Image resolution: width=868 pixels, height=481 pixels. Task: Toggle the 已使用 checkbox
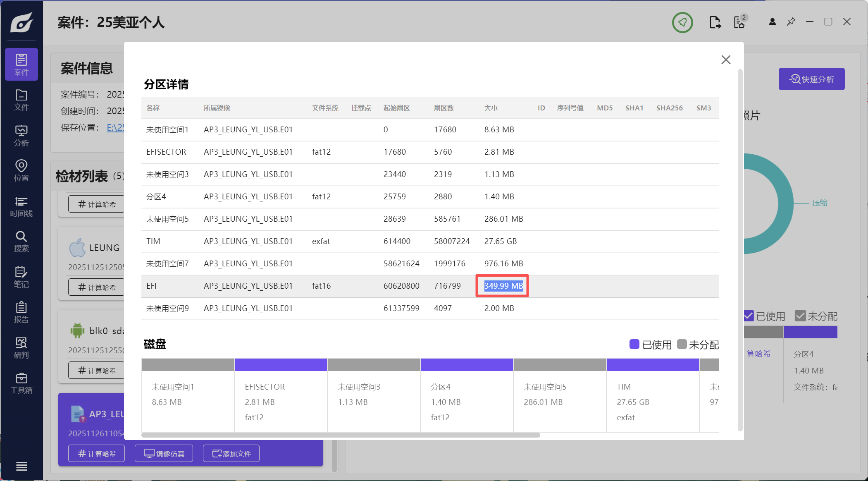point(749,316)
